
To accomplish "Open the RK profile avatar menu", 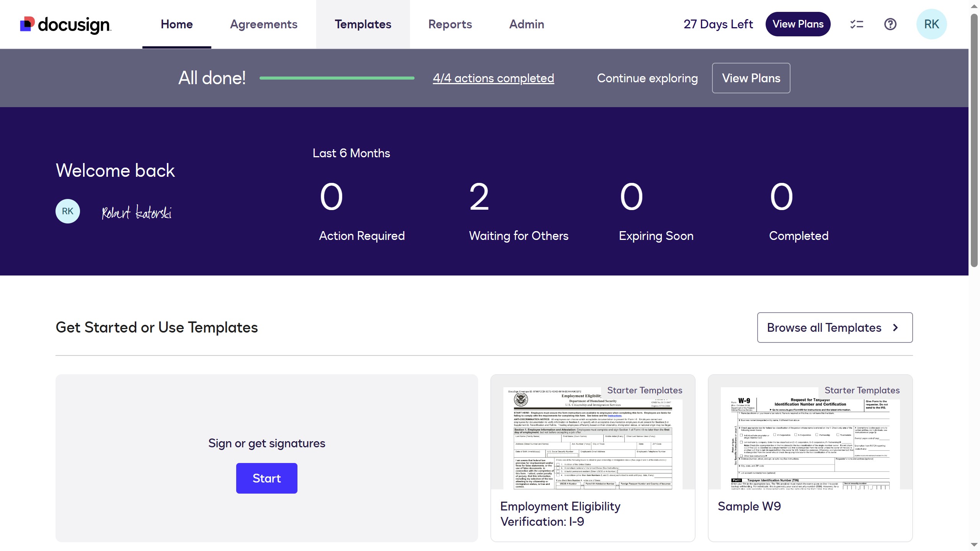I will click(931, 24).
